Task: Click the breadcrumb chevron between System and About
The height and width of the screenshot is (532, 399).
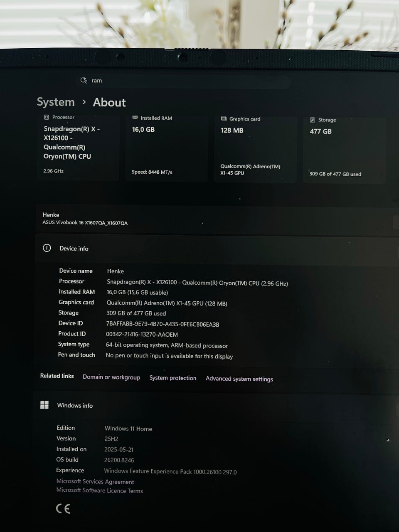Action: click(x=84, y=102)
